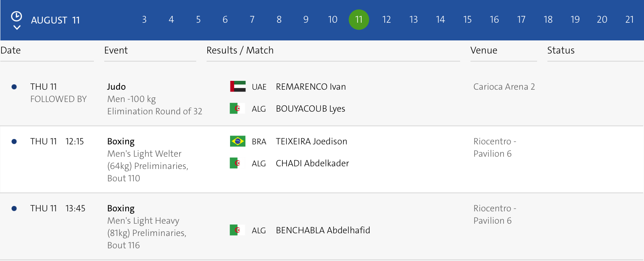The height and width of the screenshot is (261, 644).
Task: Click Algeria flag next to BOUYACOUB Lyes
Action: point(237,109)
